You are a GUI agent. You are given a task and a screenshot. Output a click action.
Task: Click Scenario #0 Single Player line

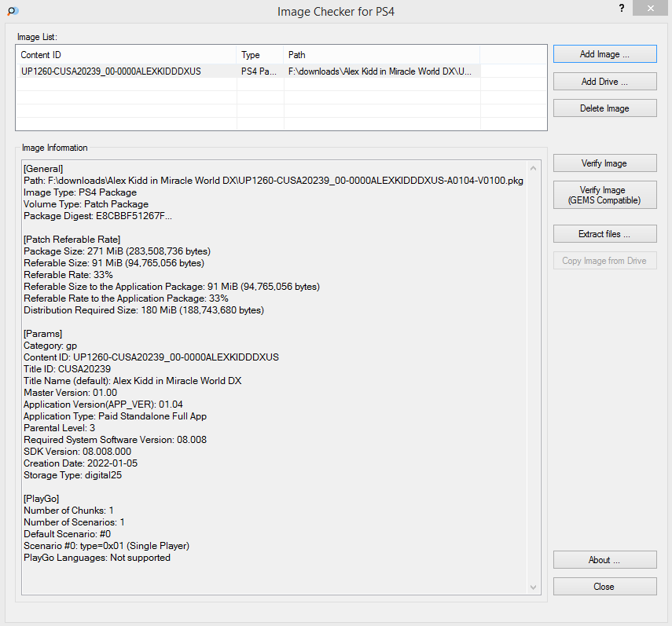click(x=107, y=546)
